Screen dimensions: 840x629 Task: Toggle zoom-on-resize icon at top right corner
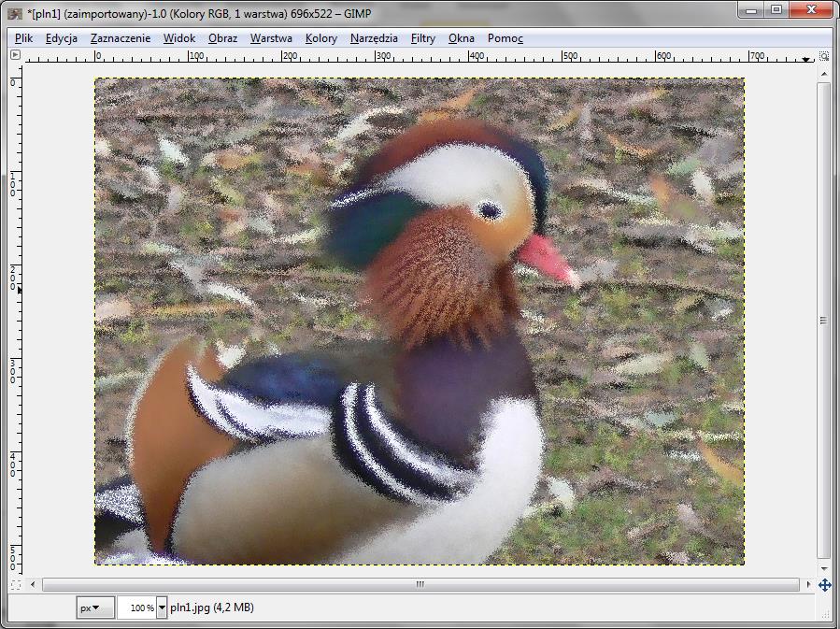824,56
